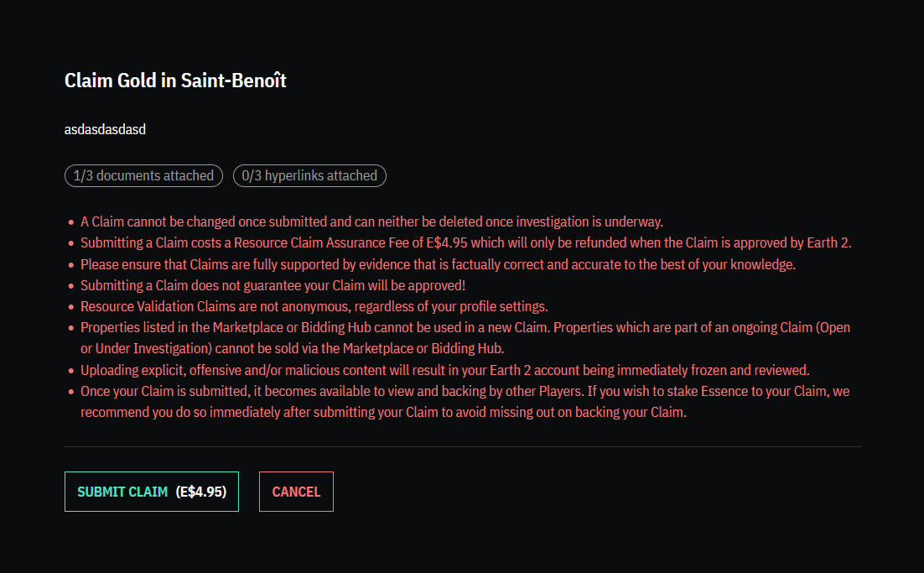
Task: Select the '0/3 hyperlinks attached' badge
Action: 309,176
